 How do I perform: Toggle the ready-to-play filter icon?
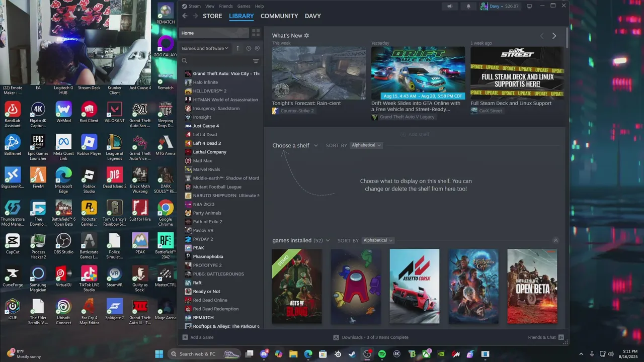coord(257,48)
